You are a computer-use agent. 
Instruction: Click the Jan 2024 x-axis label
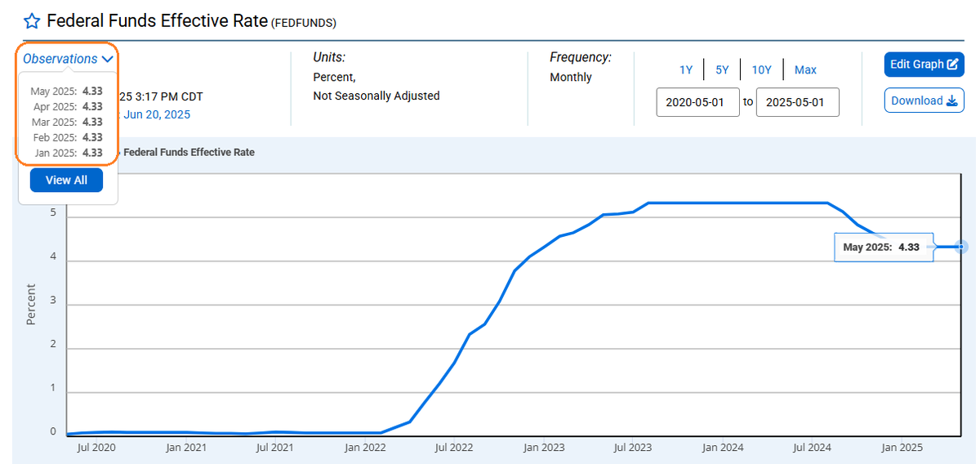pyautogui.click(x=721, y=448)
